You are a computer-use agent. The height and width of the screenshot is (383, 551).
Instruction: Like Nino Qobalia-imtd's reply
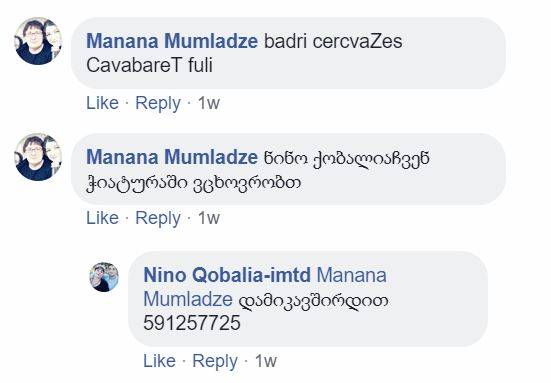coord(159,361)
